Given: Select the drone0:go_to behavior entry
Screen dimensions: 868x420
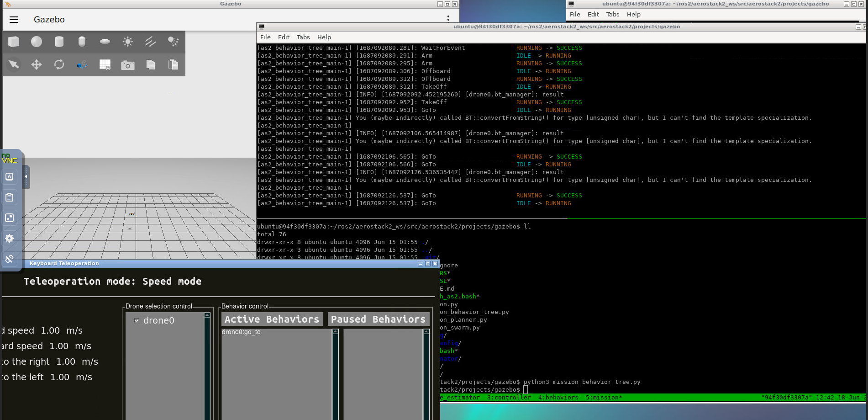Looking at the screenshot, I should click(241, 332).
